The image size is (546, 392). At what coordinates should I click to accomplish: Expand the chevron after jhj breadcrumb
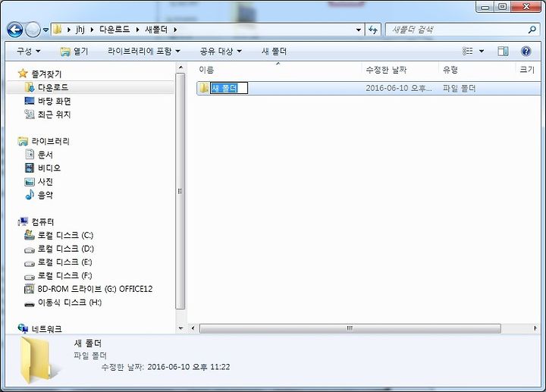[92, 30]
